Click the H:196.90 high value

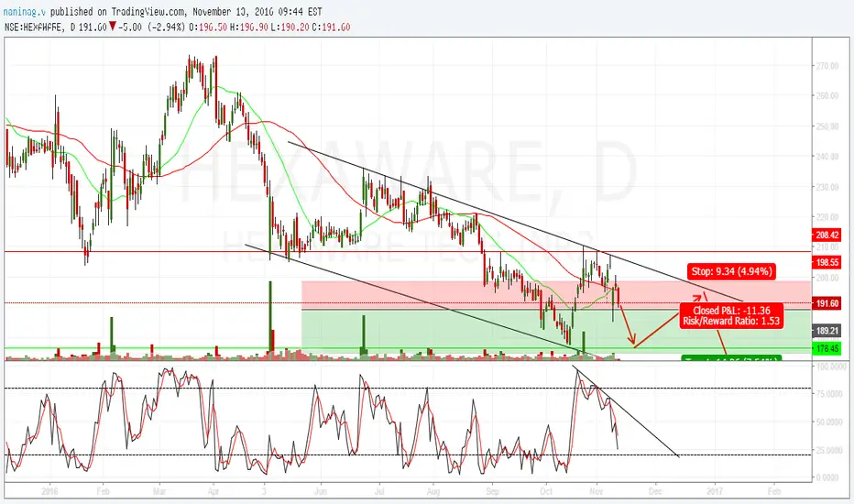(x=249, y=27)
